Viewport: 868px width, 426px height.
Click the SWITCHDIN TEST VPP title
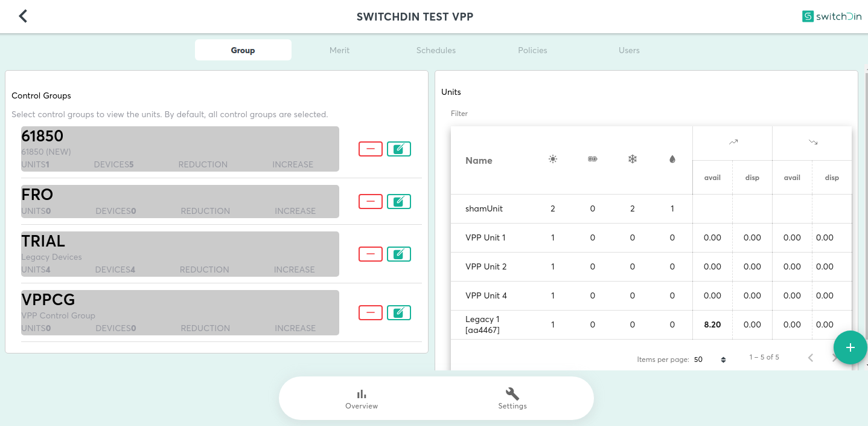[415, 17]
